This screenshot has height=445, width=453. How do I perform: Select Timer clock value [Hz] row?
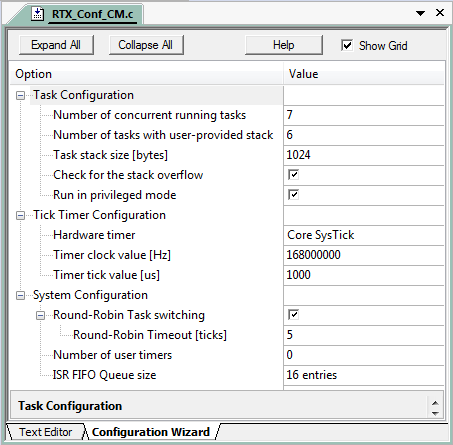[112, 255]
